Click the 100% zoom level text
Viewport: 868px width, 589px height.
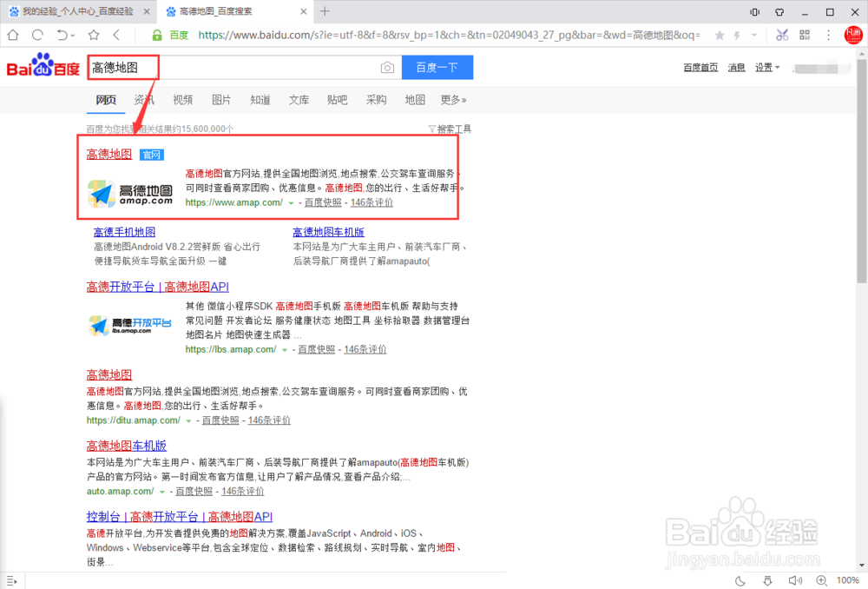(x=848, y=580)
